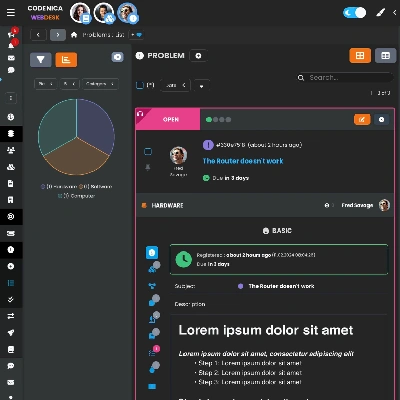Image resolution: width=400 pixels, height=400 pixels.
Task: Open the bell notifications icon
Action: pos(11,45)
